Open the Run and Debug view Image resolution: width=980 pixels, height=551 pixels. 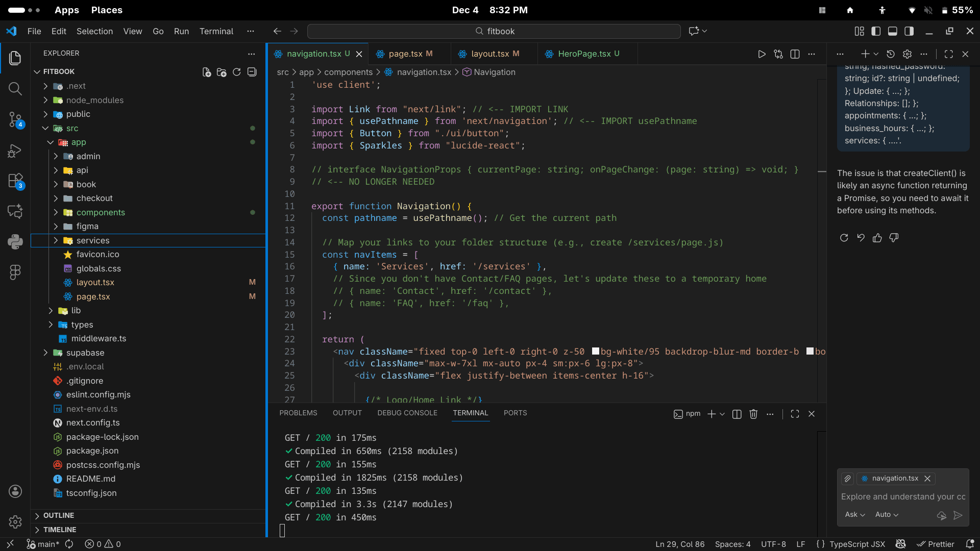(15, 151)
